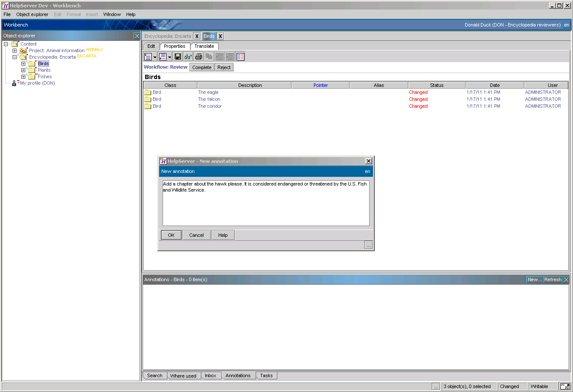Click the Plants folder icon in the tree
573x392 pixels.
[x=31, y=70]
